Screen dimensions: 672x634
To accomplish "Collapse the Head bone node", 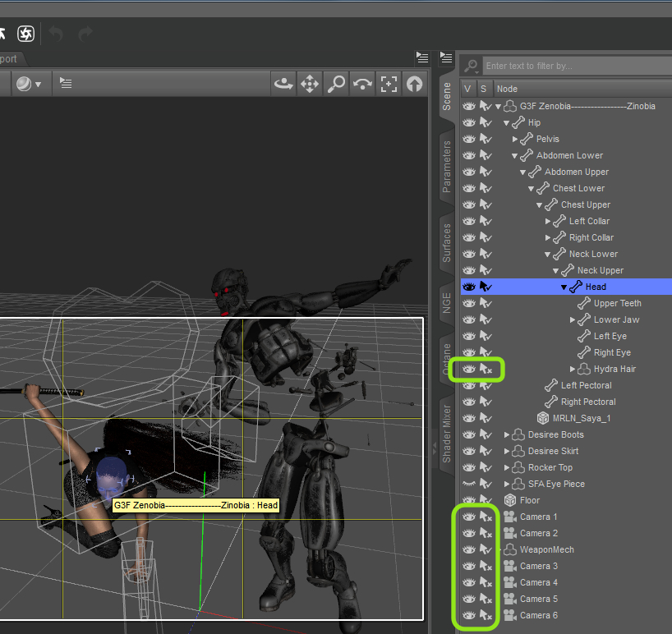I will coord(564,287).
